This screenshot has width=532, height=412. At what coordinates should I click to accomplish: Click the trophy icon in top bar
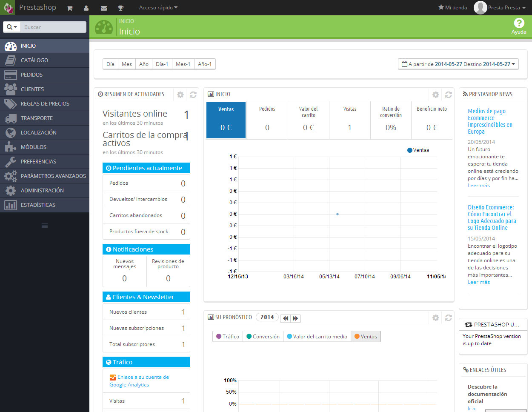121,8
